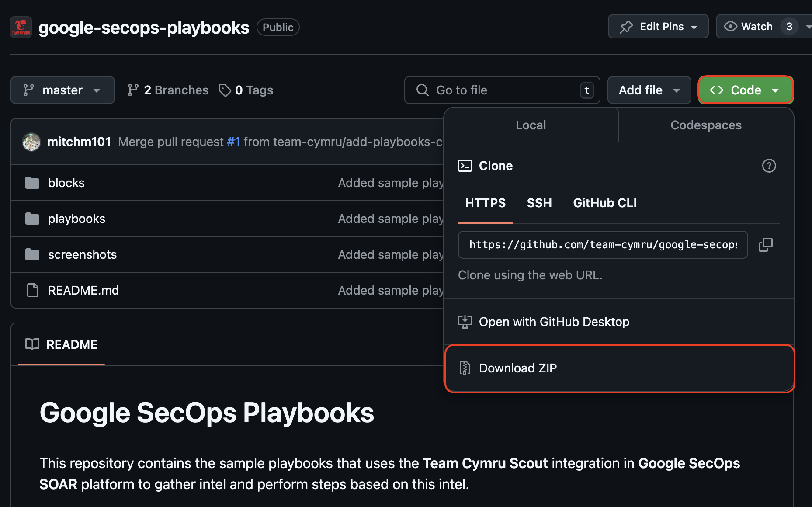The width and height of the screenshot is (812, 507).
Task: Select the GitHub CLI clone tab
Action: pos(605,203)
